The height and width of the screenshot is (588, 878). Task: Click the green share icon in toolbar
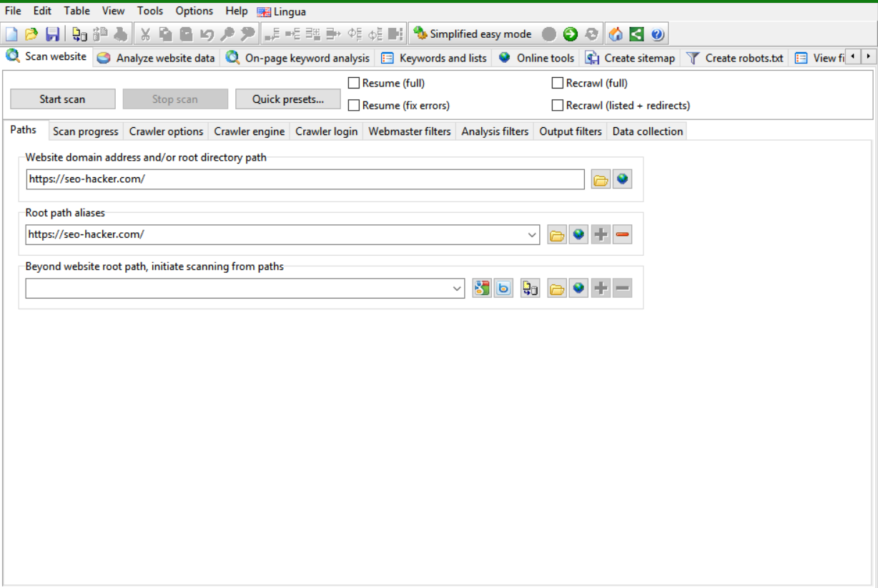(x=636, y=34)
